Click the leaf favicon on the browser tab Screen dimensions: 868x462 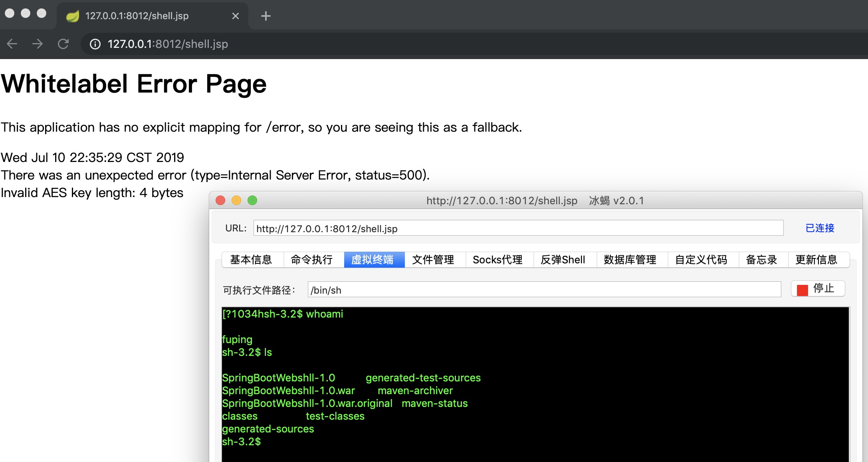coord(73,16)
